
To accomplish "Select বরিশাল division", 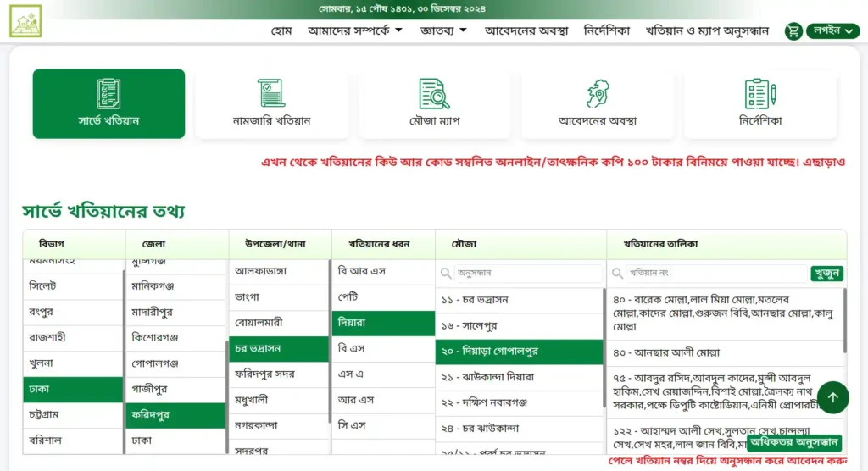I will tap(73, 441).
